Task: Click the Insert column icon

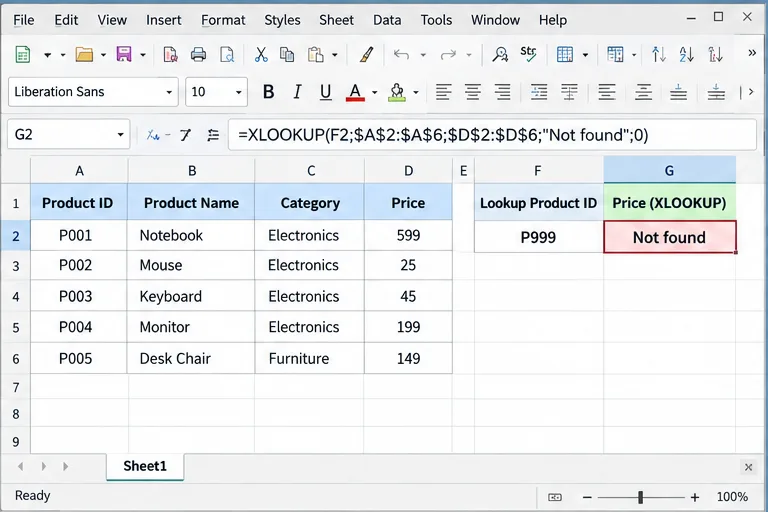Action: pyautogui.click(x=615, y=54)
